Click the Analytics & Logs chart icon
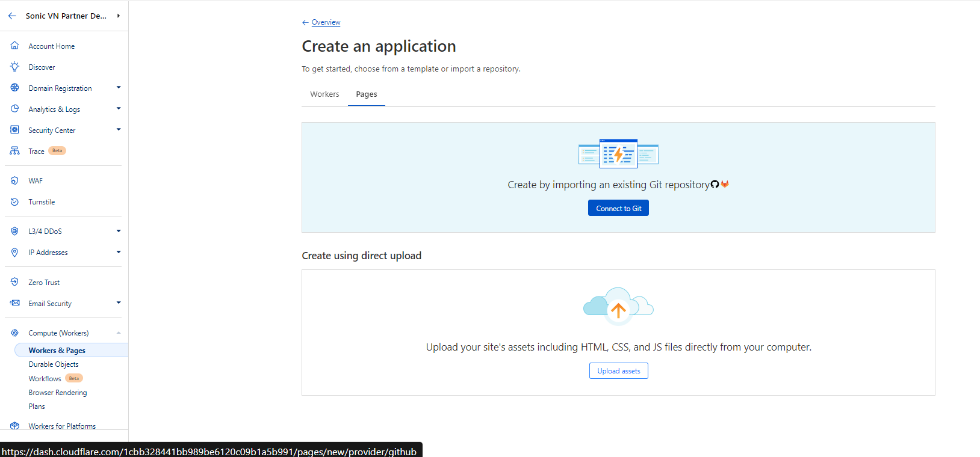The height and width of the screenshot is (457, 980). tap(14, 109)
